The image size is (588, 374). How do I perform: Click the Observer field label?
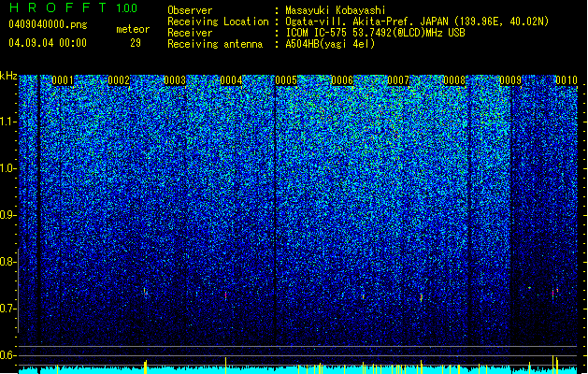tap(190, 10)
